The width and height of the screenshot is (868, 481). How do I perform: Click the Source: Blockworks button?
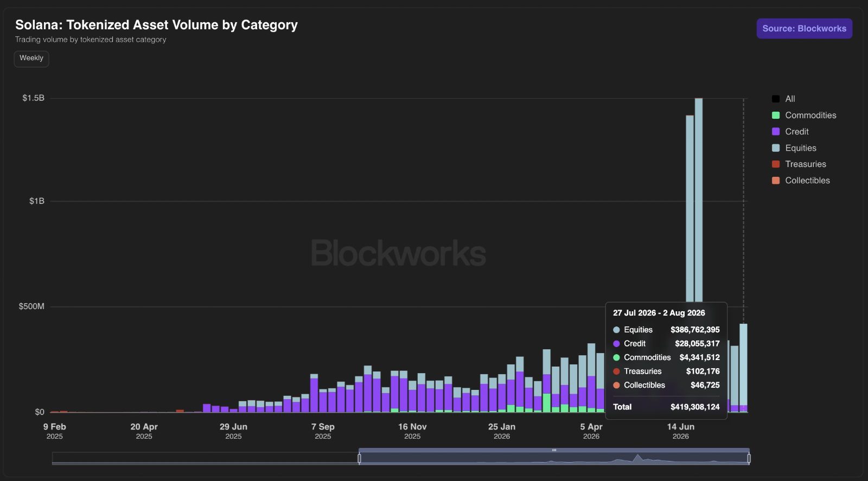point(804,29)
